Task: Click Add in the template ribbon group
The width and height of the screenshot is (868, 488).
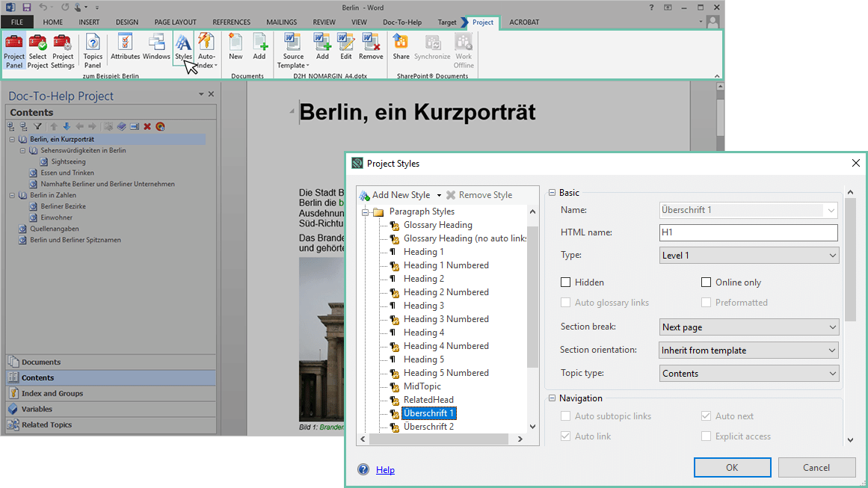Action: point(322,47)
